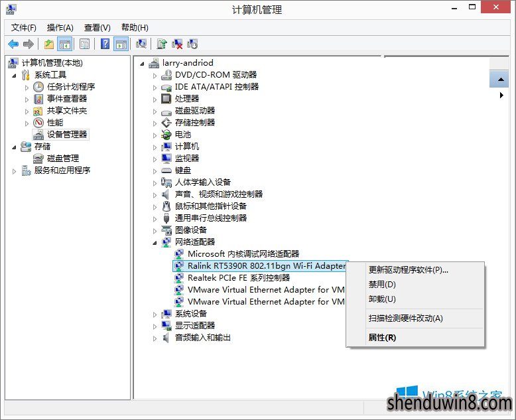The image size is (516, 420).
Task: Select Ralink RT5390R 802.11bgn Wi-Fi Adapter
Action: tap(267, 265)
